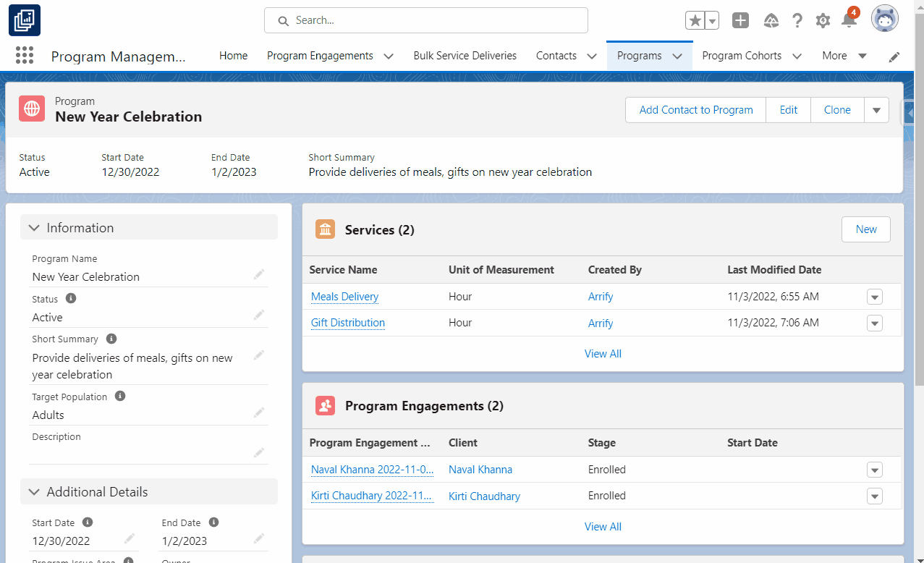Click the pencil icon to personalize the navigation bar
Viewport: 924px width, 563px height.
pyautogui.click(x=894, y=56)
